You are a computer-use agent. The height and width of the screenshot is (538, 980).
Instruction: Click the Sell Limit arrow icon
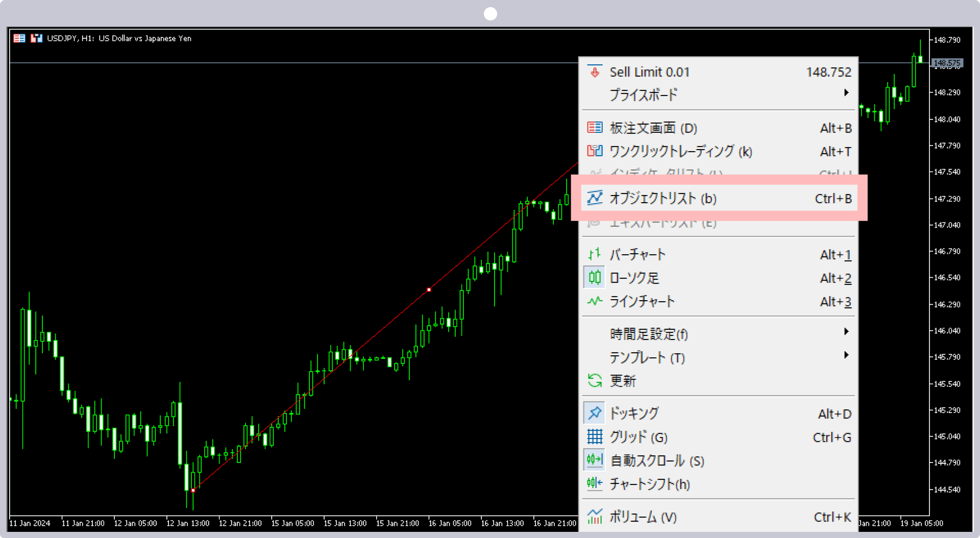595,71
